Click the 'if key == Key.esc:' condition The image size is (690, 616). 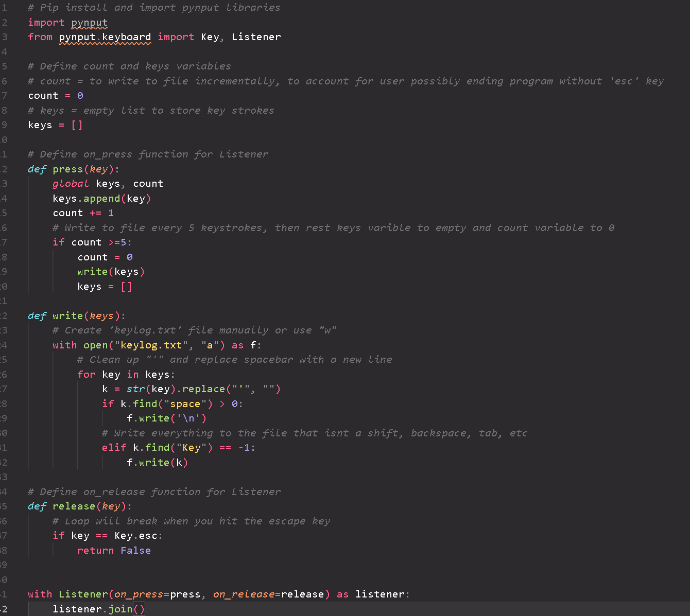pos(108,536)
